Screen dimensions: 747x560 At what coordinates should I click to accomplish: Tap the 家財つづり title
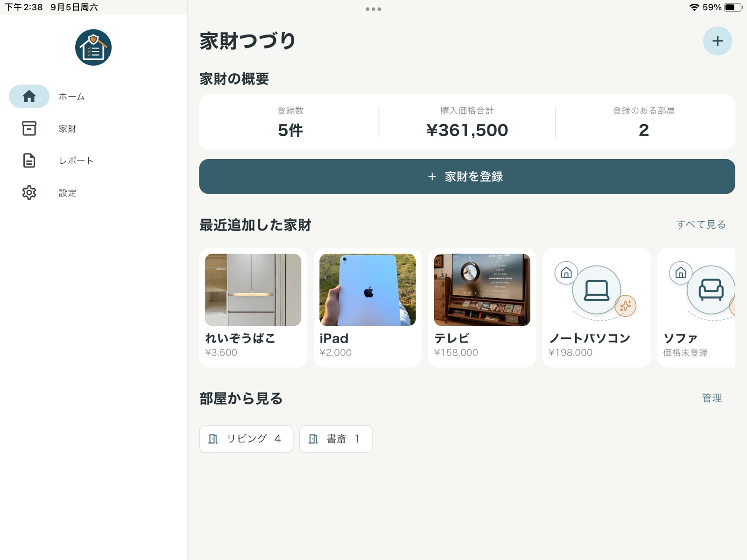(247, 41)
